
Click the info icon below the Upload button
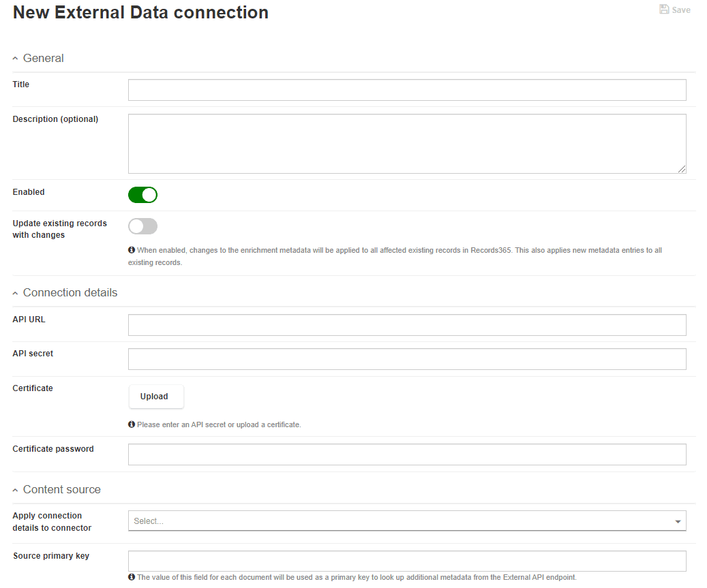pyautogui.click(x=131, y=424)
